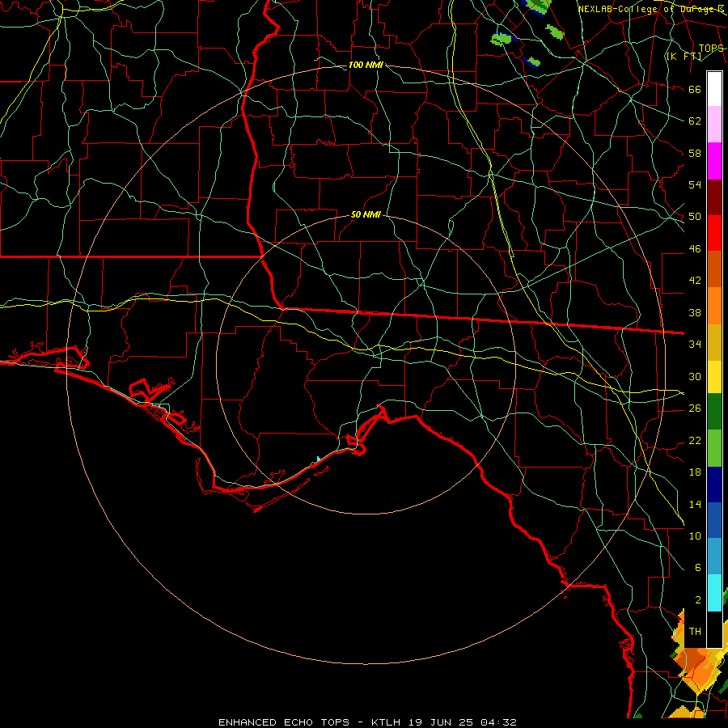
Task: Click the 38 legend scale value
Action: 695,312
